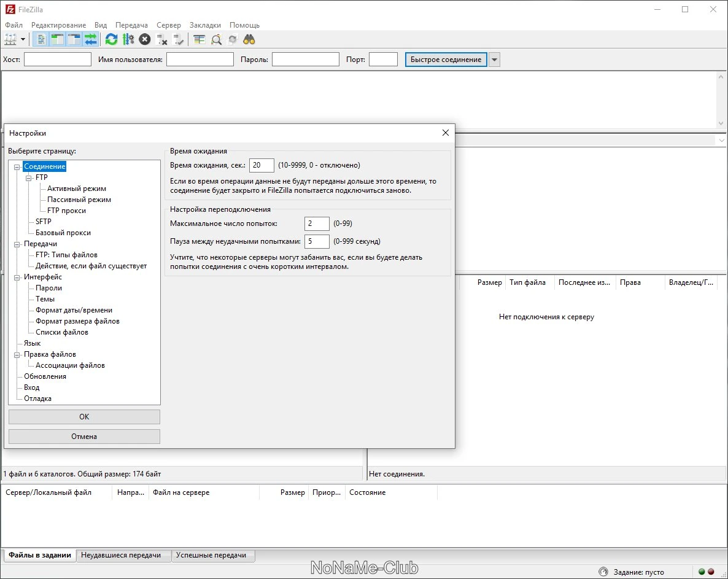728x579 pixels.
Task: Toggle remote directory tree display icon
Action: [x=74, y=40]
